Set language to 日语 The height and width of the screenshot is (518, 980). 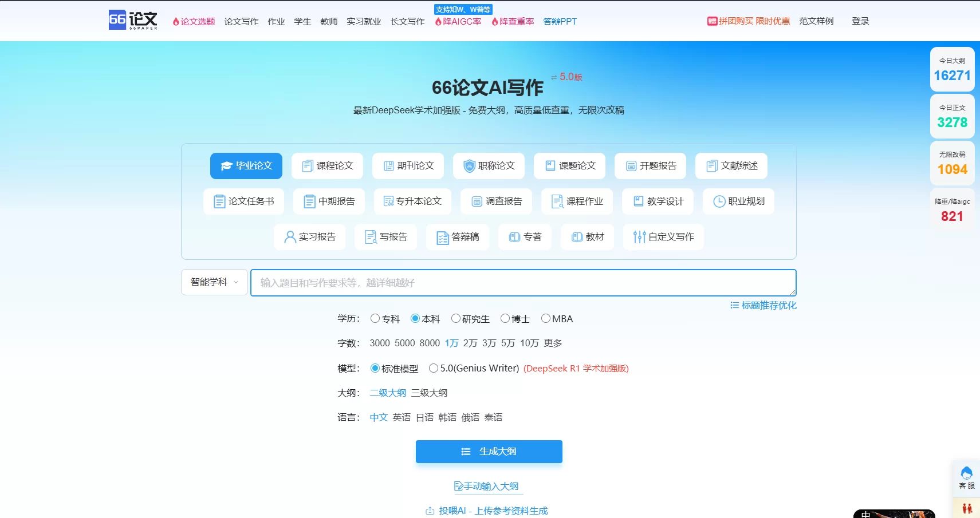[x=424, y=418]
